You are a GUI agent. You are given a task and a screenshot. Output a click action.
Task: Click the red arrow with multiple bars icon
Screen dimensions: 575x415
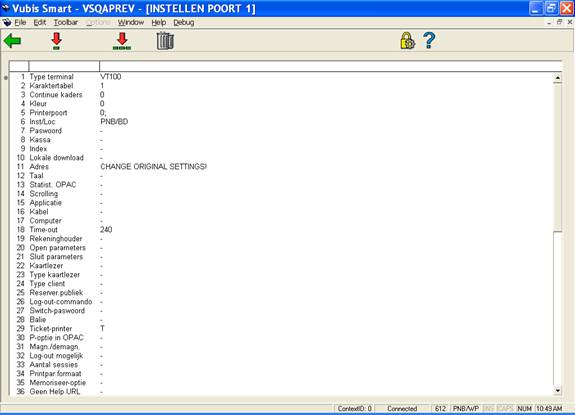[x=122, y=41]
